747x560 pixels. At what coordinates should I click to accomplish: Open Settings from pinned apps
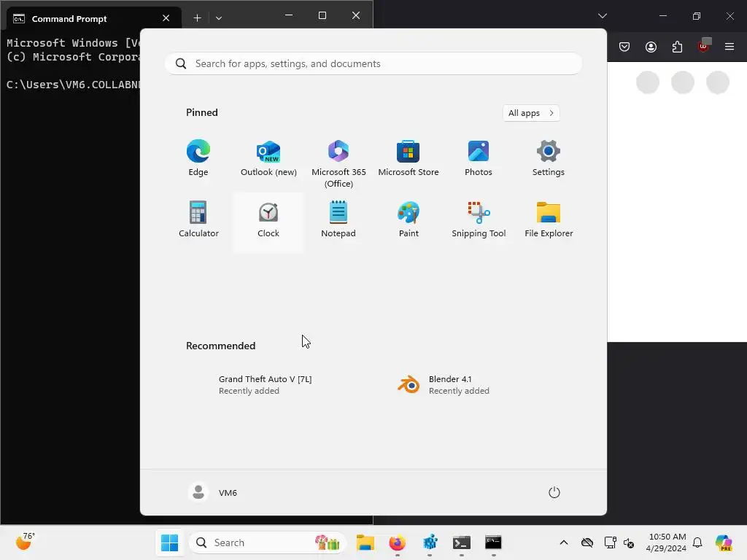tap(549, 159)
